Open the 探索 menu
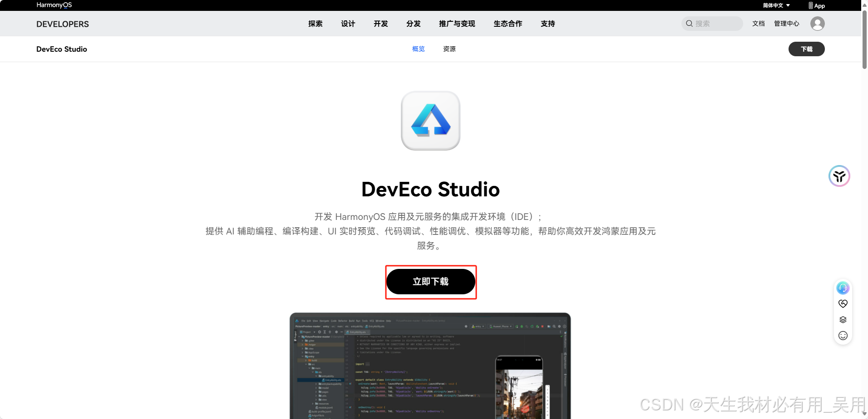This screenshot has height=419, width=868. tap(316, 24)
